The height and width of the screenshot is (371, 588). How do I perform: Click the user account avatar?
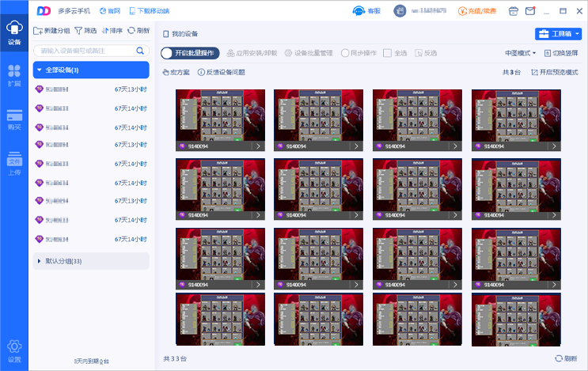[x=400, y=11]
